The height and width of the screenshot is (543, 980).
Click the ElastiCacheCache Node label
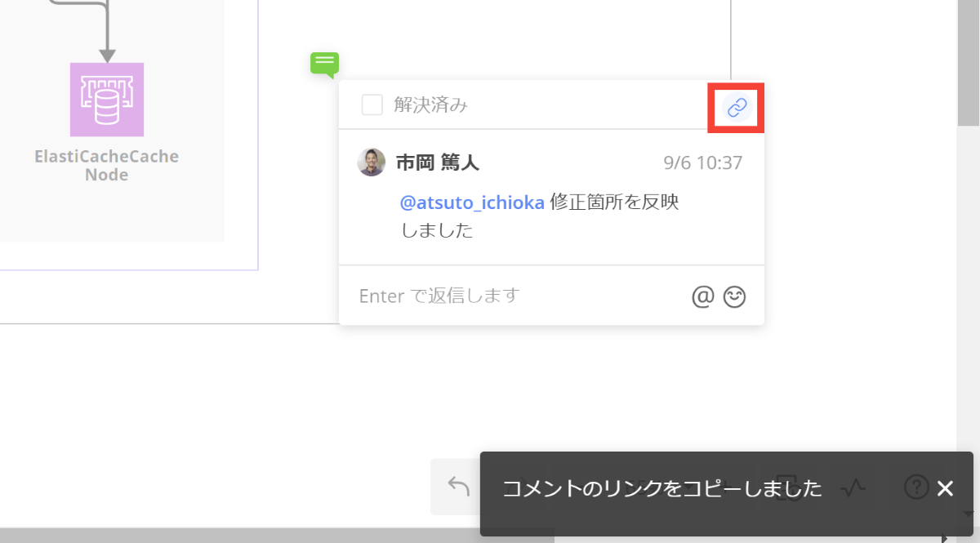coord(107,165)
